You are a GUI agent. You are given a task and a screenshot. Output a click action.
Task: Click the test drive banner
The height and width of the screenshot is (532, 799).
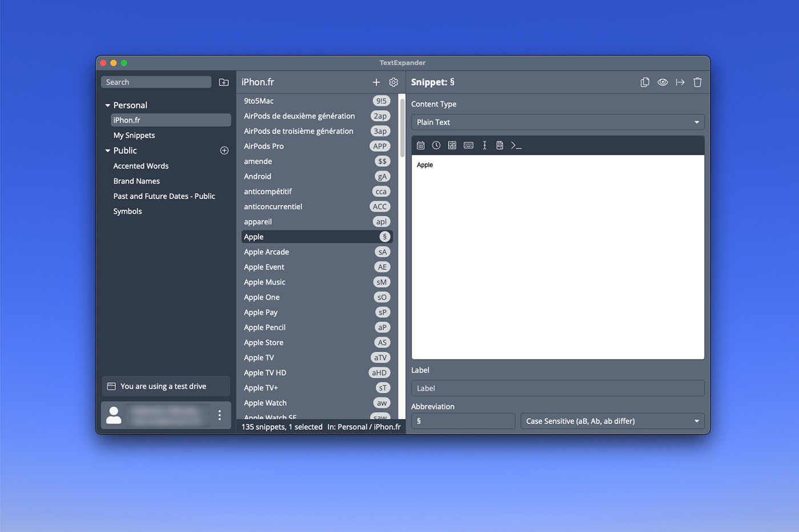click(165, 386)
